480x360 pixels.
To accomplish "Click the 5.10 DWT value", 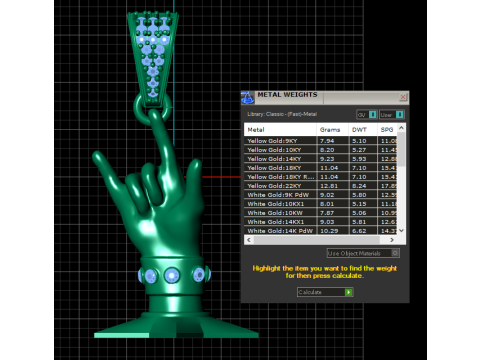I will tap(359, 141).
